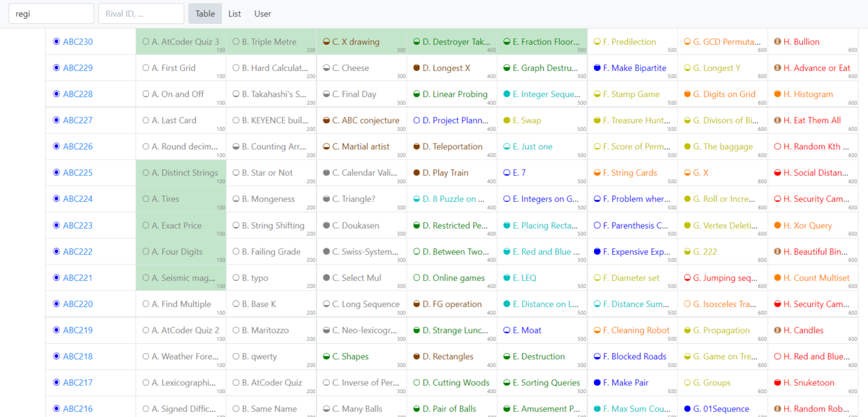Click difficulty circle beside A. AtCoder Quiz 3

coord(146,42)
